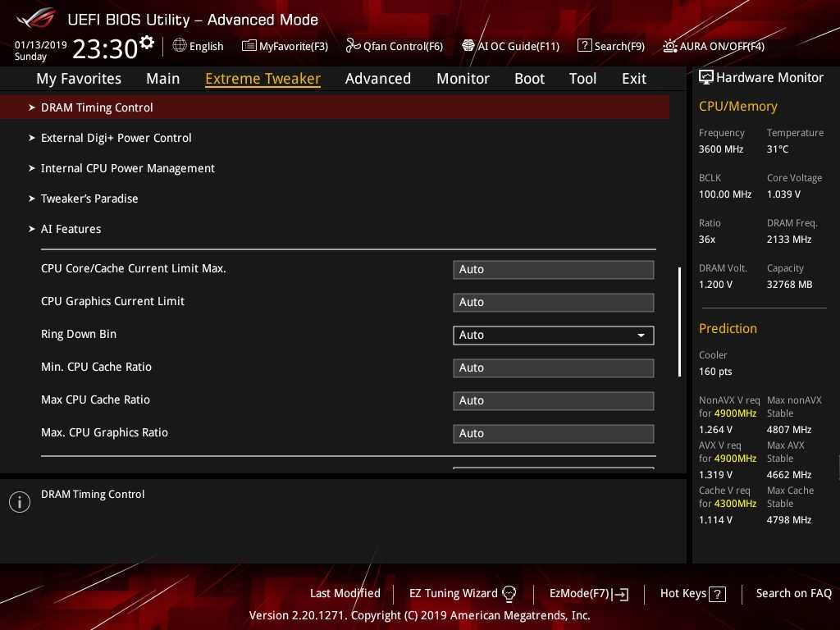Click the vertical scrollbar of settings list
Image resolution: width=840 pixels, height=630 pixels.
pyautogui.click(x=679, y=322)
